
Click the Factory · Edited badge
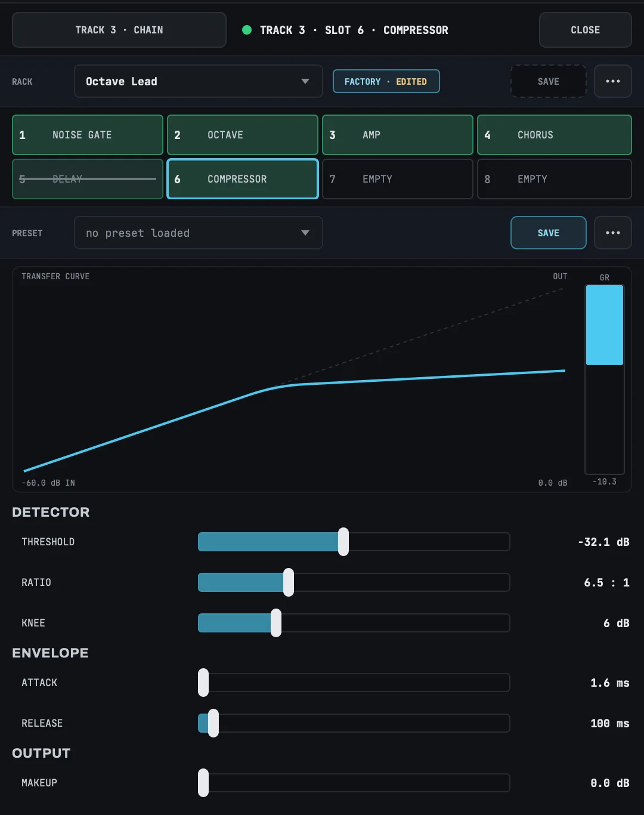pos(386,81)
